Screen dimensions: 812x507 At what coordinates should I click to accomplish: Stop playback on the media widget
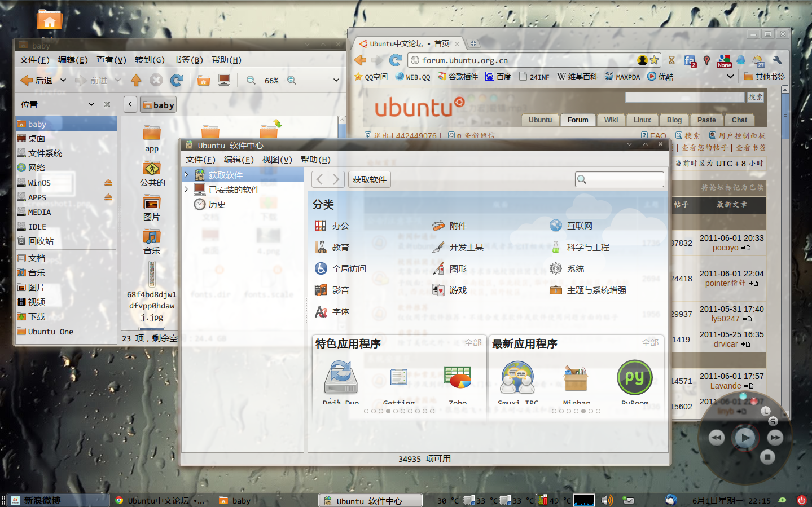click(x=767, y=457)
